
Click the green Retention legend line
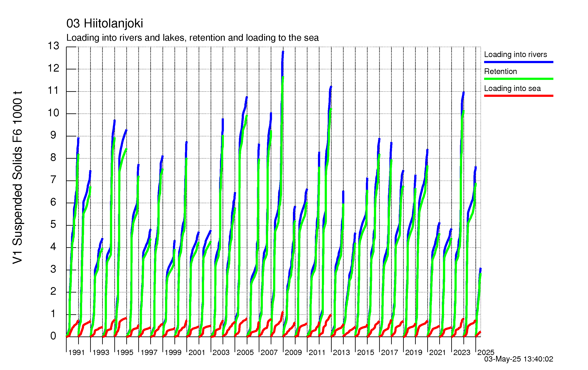point(518,79)
